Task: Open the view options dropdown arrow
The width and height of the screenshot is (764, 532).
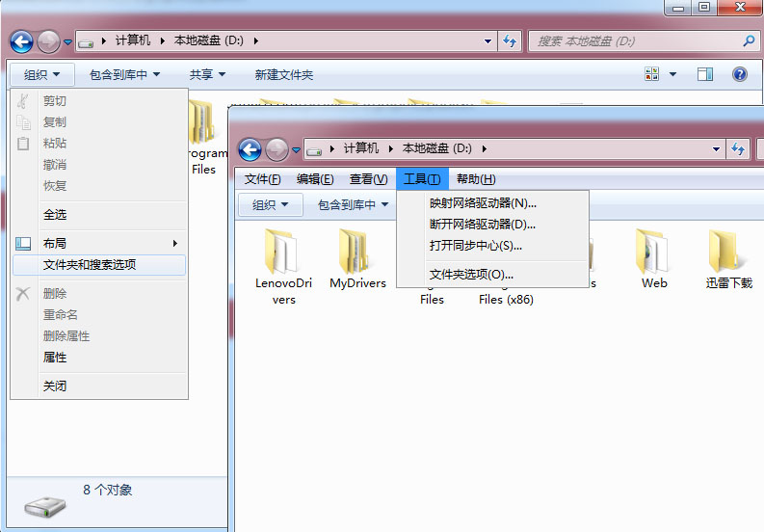Action: [x=672, y=74]
